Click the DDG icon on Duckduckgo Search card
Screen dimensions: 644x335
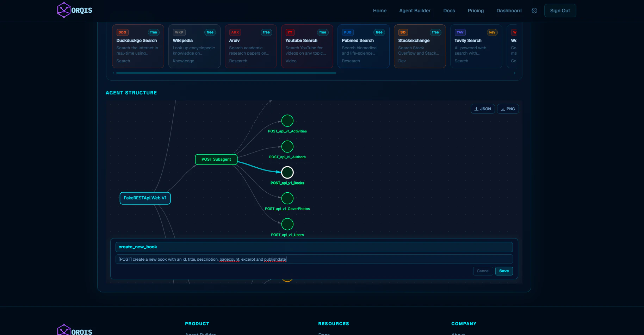[x=122, y=32]
